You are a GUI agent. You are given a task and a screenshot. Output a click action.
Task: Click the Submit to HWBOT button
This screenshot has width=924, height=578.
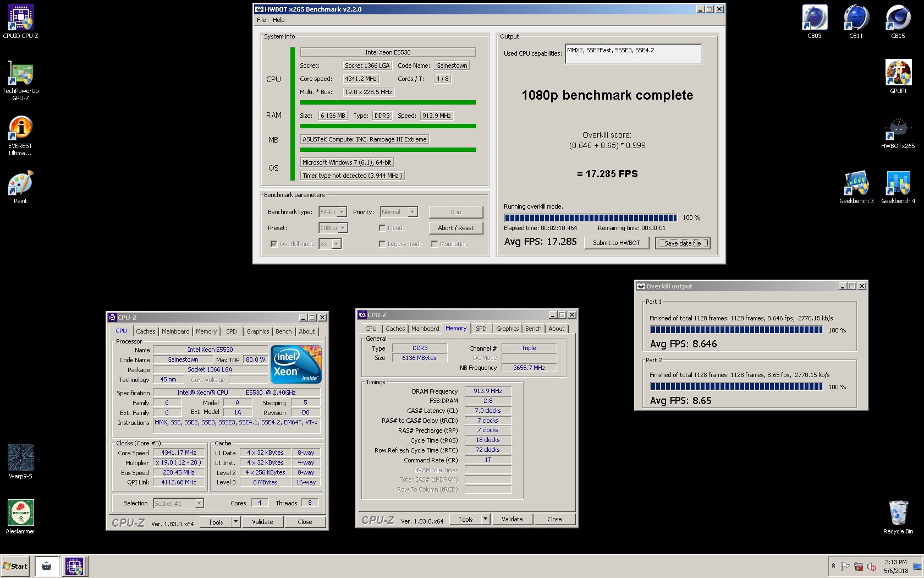617,243
